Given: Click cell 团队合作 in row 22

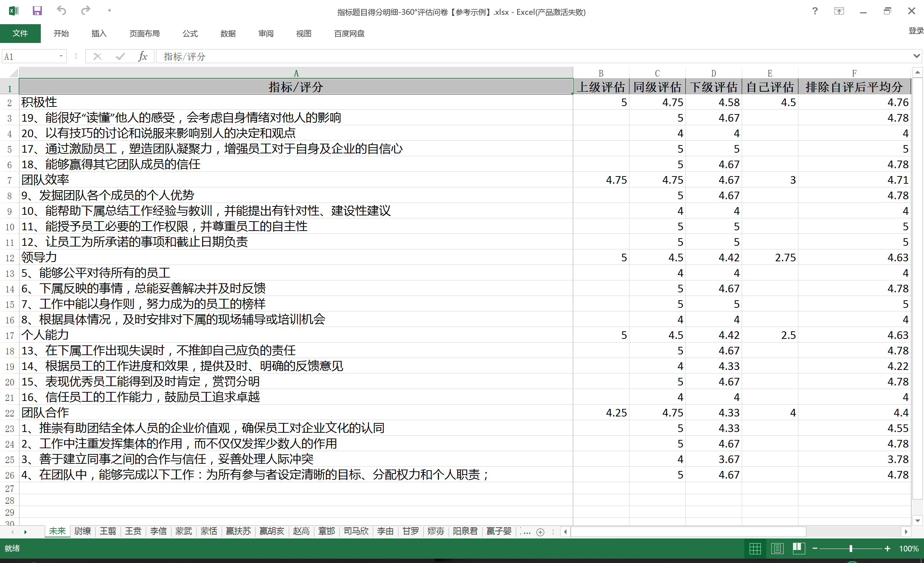Looking at the screenshot, I should click(x=296, y=413).
